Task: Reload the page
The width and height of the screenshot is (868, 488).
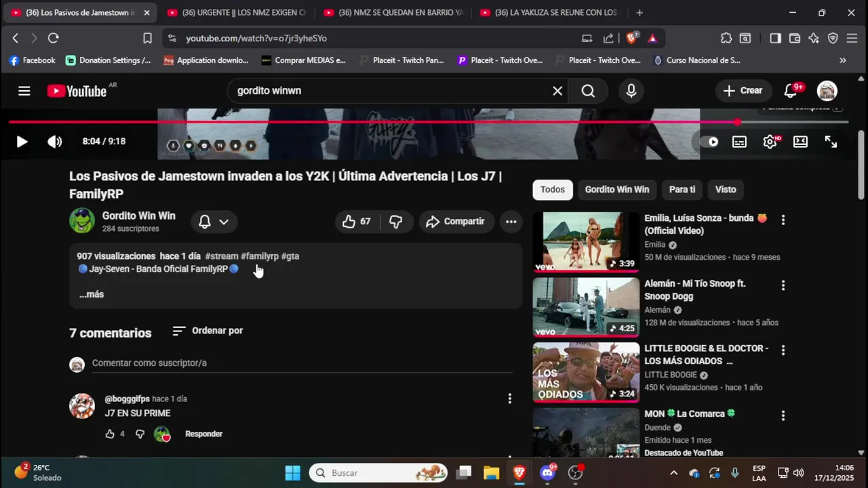Action: 54,39
